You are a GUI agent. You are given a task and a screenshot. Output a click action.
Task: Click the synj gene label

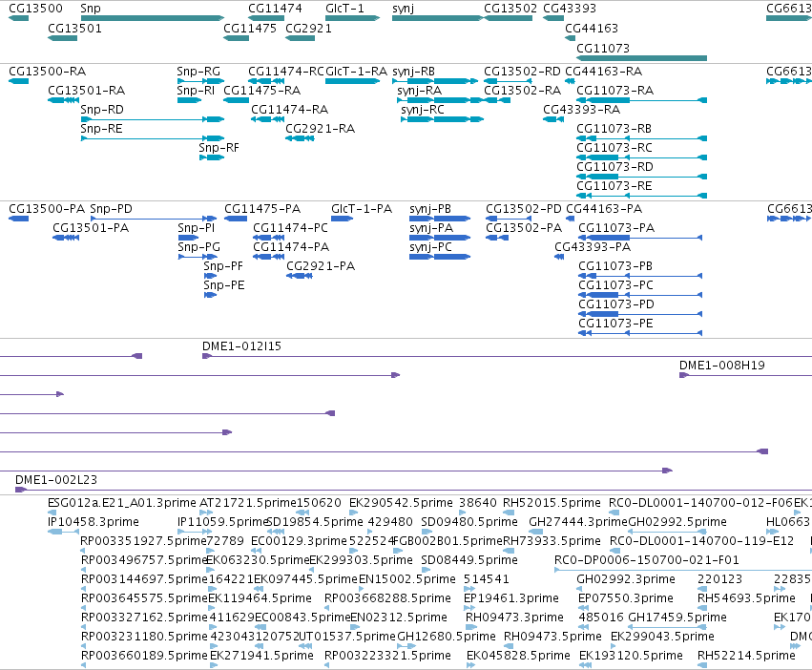coord(404,9)
